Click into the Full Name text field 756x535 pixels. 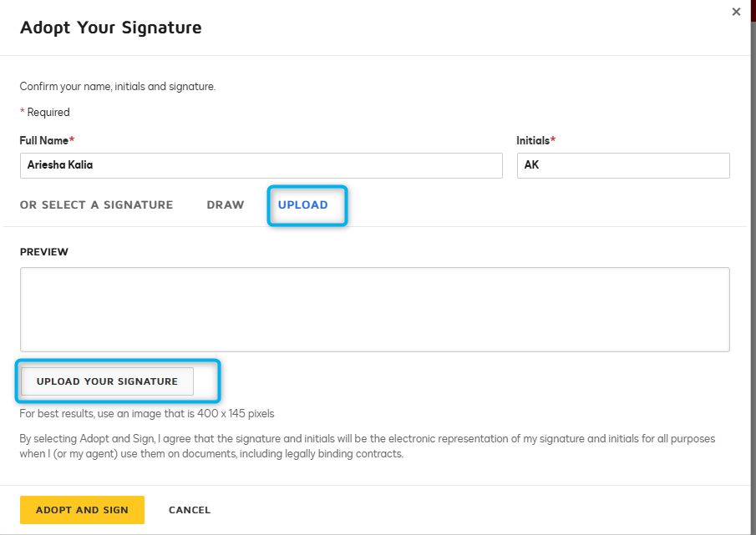[x=261, y=165]
